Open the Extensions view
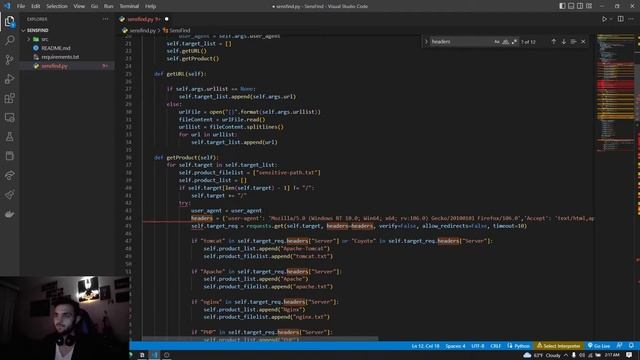640x360 pixels. coord(9,98)
